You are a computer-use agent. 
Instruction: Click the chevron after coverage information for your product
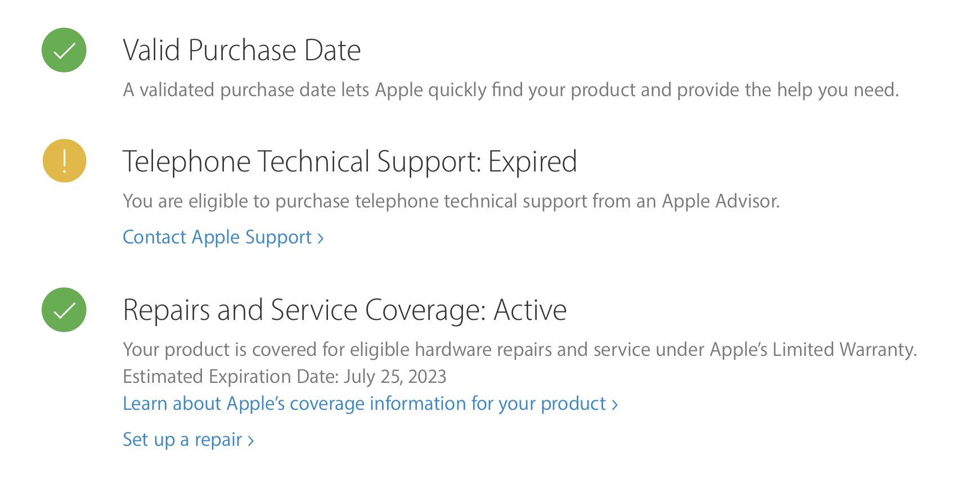click(615, 405)
